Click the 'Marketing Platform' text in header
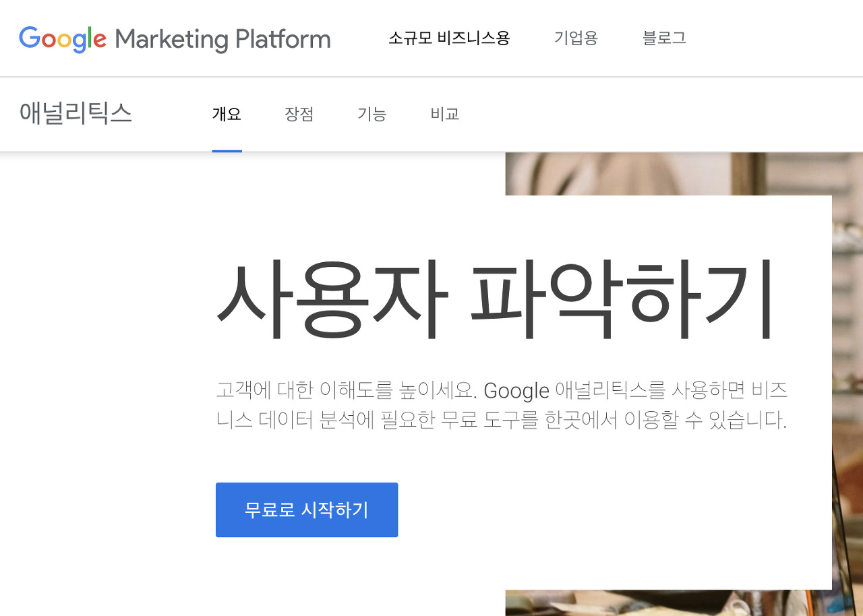 (x=222, y=39)
